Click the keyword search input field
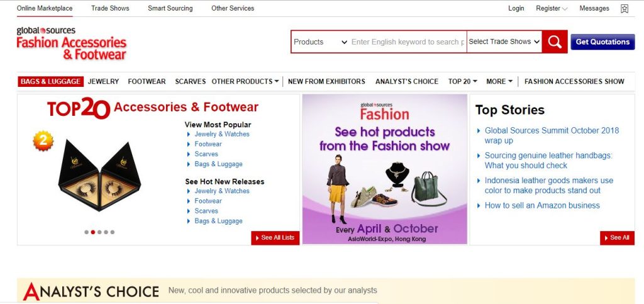Screen dimensions: 644x304 tap(408, 42)
